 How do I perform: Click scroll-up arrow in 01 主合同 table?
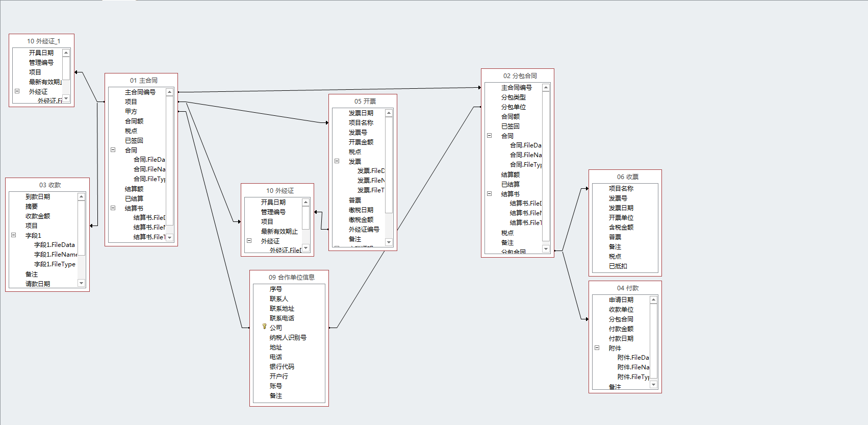coord(170,92)
